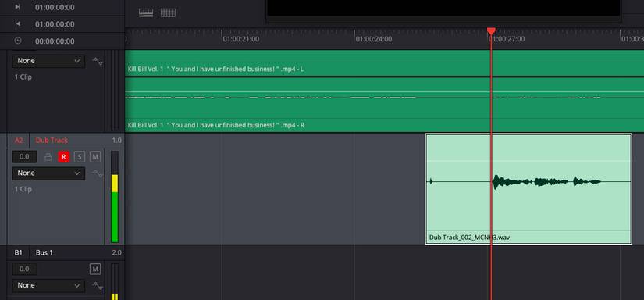Screen dimensions: 644x300
Task: Select the Bus 1 name label
Action: click(44, 252)
